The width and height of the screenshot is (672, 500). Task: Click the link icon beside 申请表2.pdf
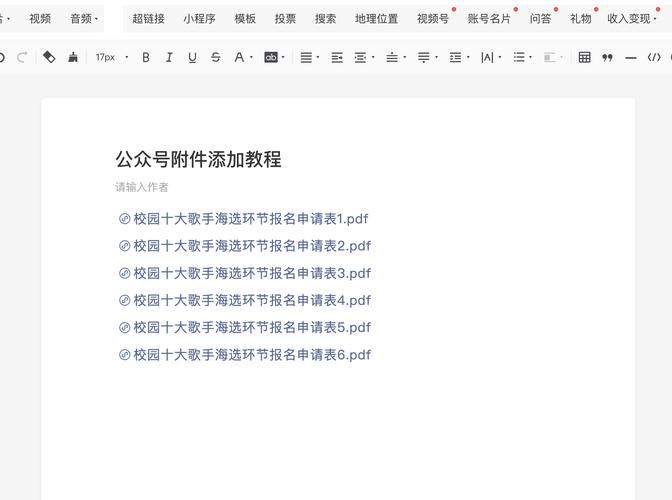coord(124,246)
